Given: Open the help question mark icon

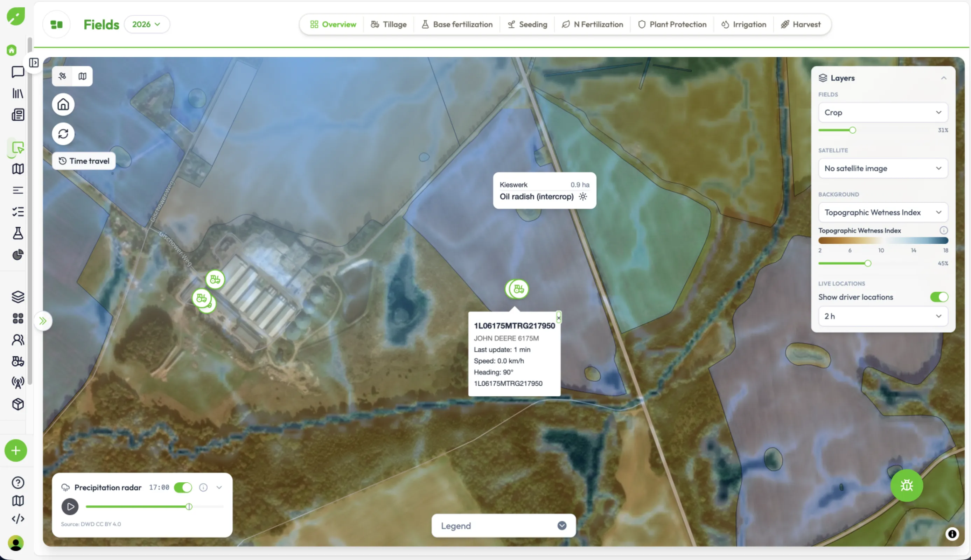Looking at the screenshot, I should coord(18,482).
